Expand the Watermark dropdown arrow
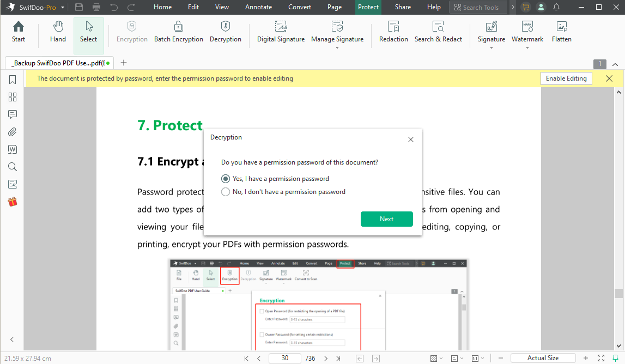The height and width of the screenshot is (364, 625). coord(527,48)
